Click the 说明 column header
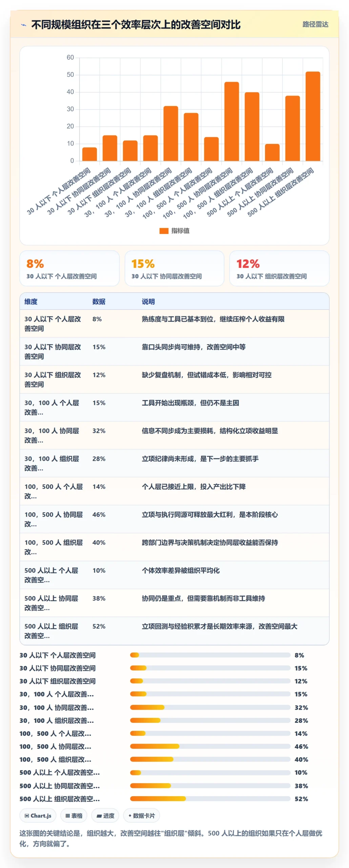This screenshot has width=349, height=868. click(x=148, y=301)
